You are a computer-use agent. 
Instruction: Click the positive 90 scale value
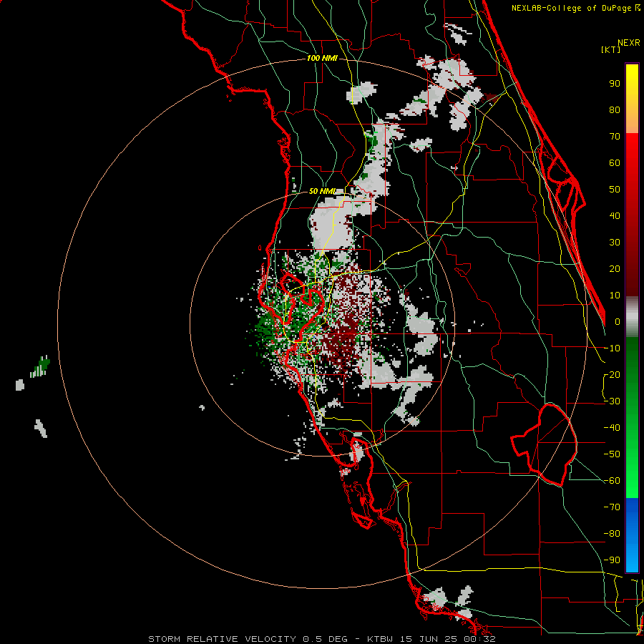click(615, 84)
